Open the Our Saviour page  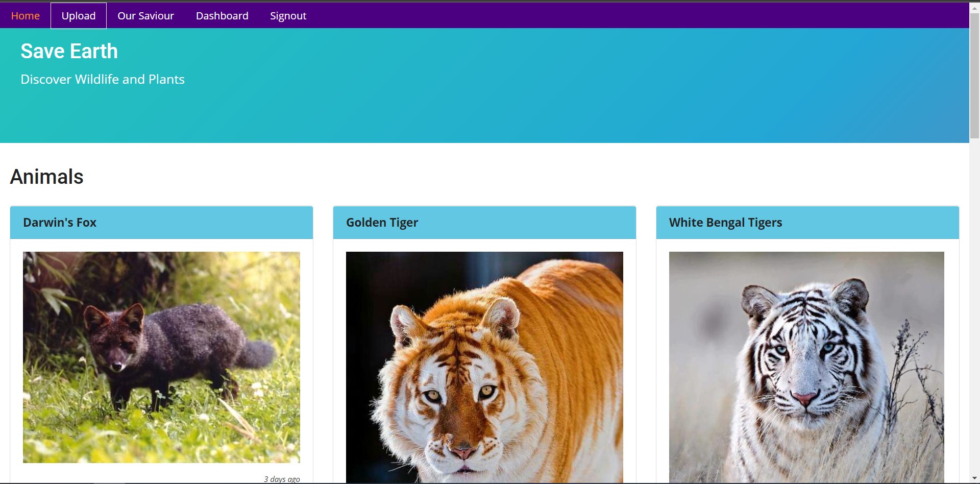click(146, 16)
